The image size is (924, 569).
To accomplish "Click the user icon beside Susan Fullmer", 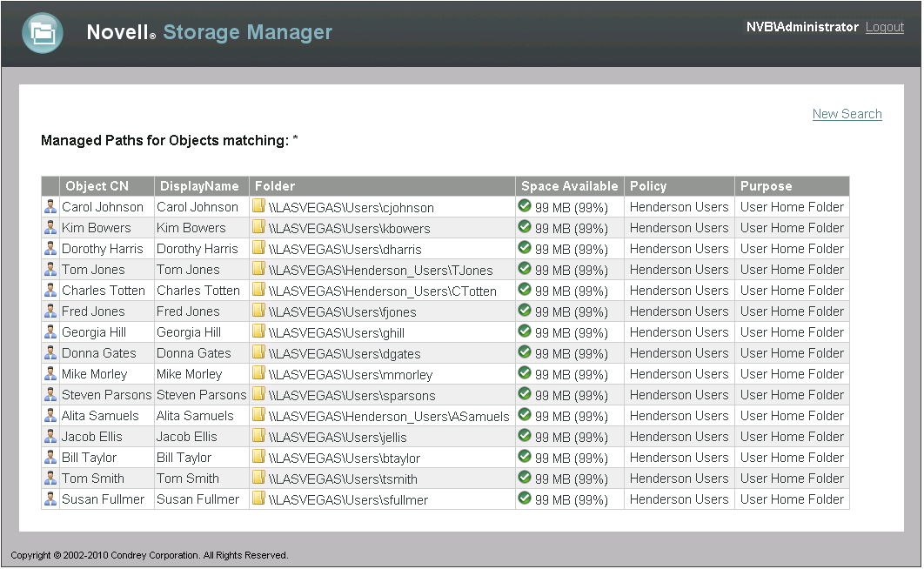I will point(50,499).
